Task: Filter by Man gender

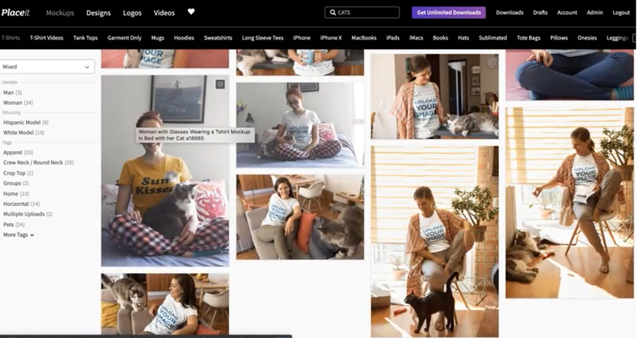Action: pyautogui.click(x=9, y=92)
